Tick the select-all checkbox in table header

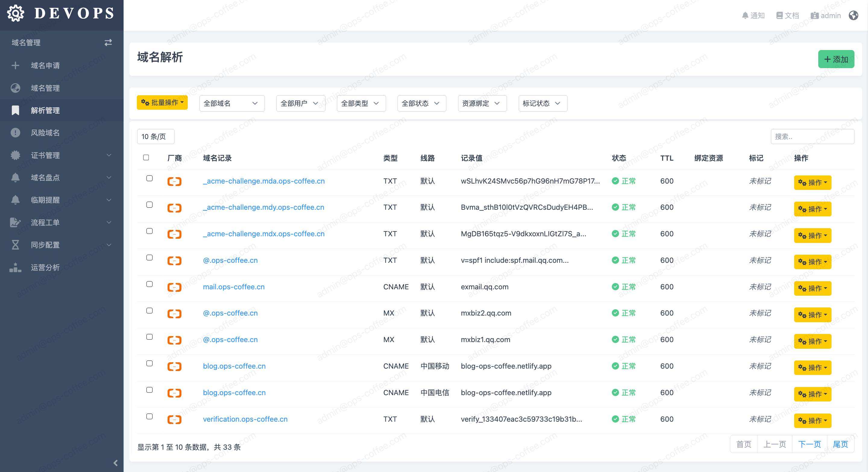point(146,157)
